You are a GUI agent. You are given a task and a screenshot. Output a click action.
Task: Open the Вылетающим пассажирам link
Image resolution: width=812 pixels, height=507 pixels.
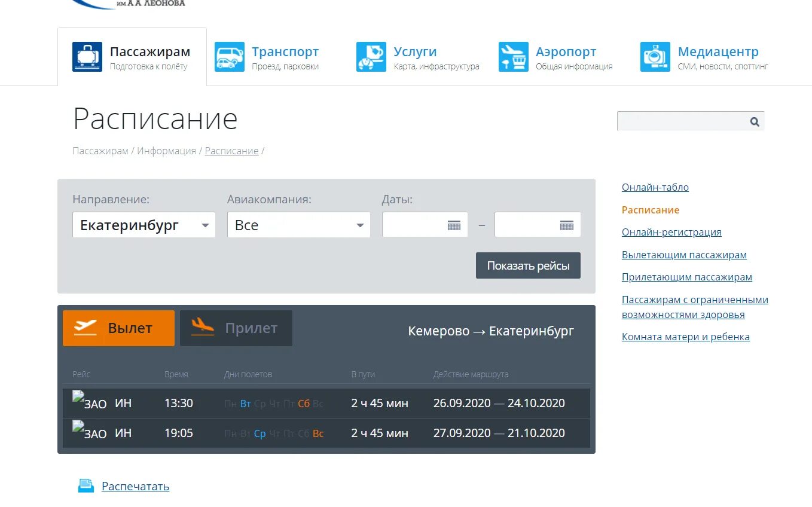(684, 255)
